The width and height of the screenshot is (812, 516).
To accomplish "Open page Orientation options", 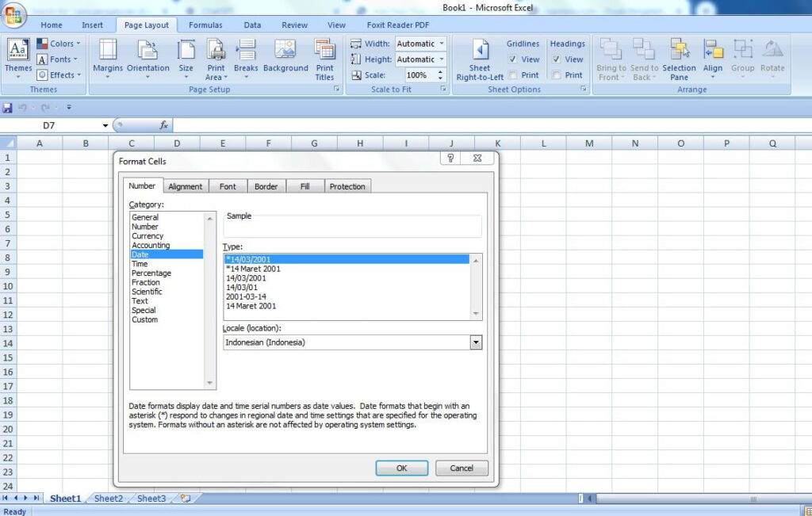I will 148,59.
